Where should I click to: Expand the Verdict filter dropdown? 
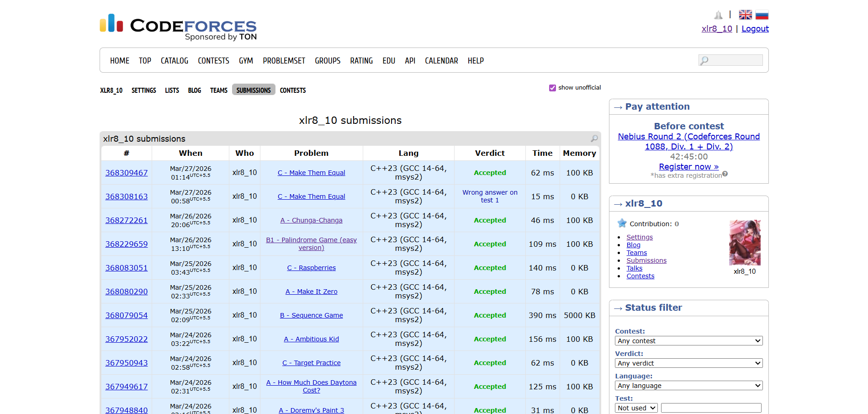pos(688,363)
